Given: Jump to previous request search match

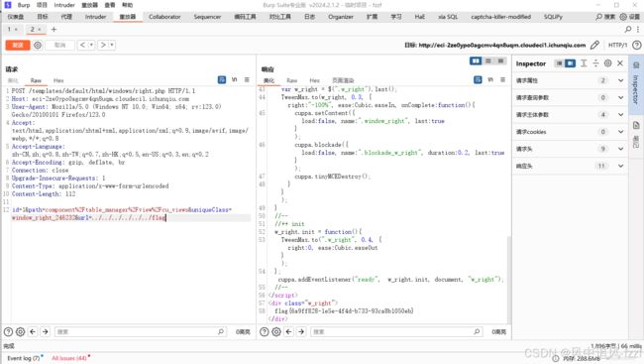Looking at the screenshot, I should click(x=33, y=331).
